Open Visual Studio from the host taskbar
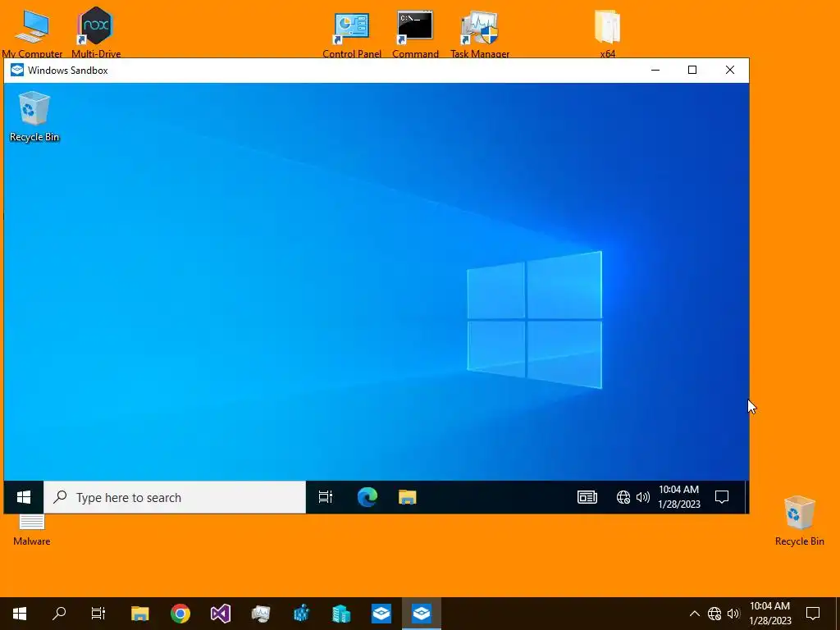The image size is (840, 630). [x=220, y=614]
